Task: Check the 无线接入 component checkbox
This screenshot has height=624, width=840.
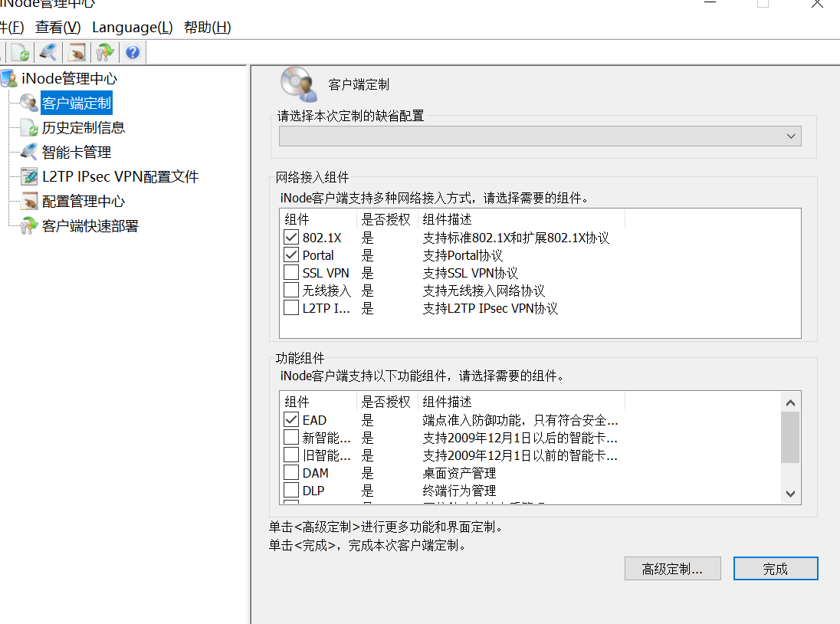Action: point(291,291)
